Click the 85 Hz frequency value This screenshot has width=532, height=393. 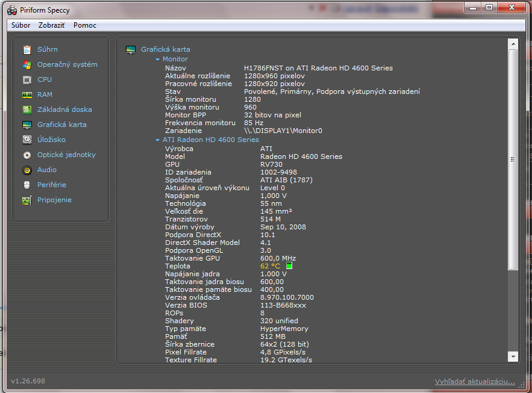pyautogui.click(x=254, y=123)
